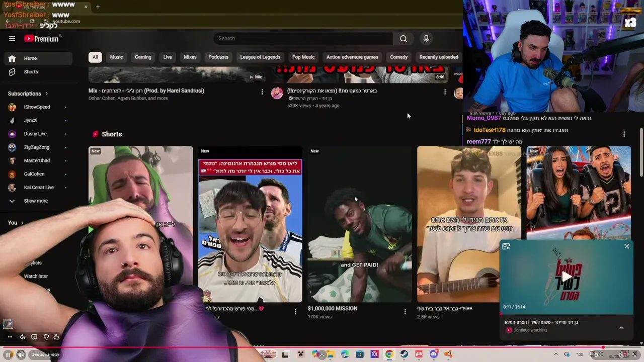644x362 pixels.
Task: Like the video with thumbs up
Action: click(56, 337)
